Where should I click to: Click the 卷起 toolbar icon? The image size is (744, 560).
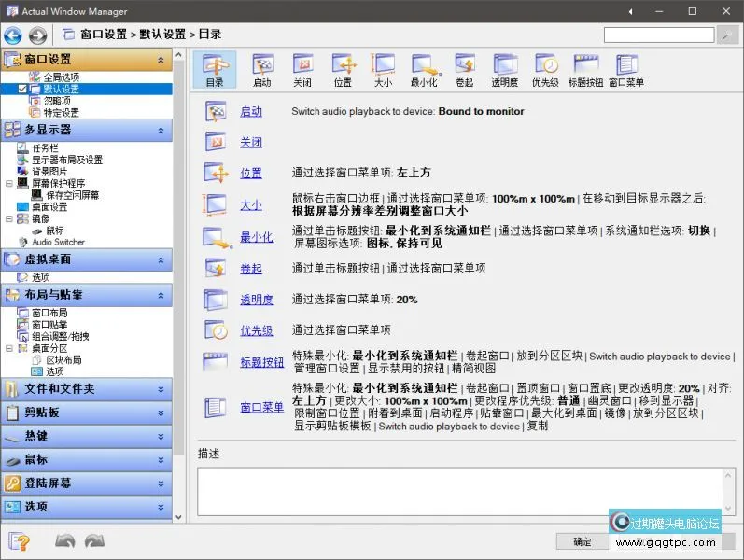(465, 70)
